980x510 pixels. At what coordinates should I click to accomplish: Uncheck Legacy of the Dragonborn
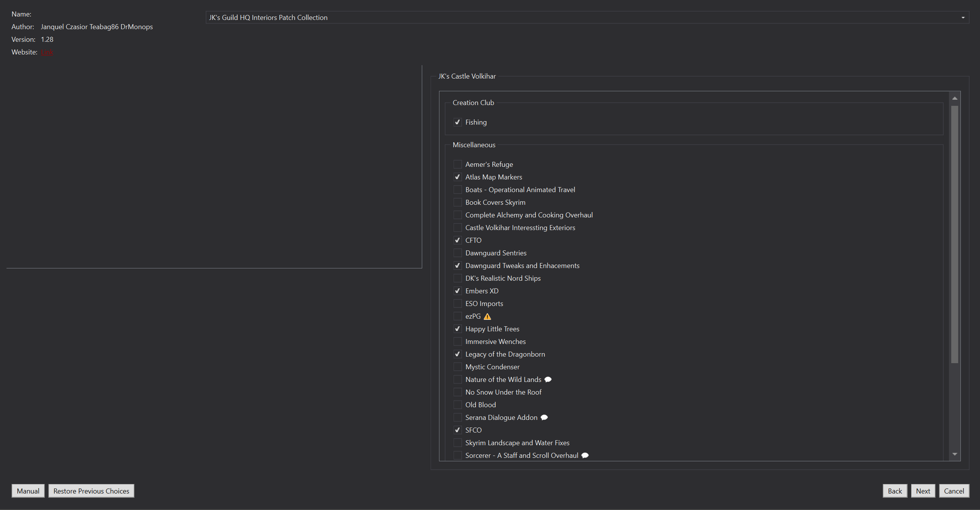(457, 354)
